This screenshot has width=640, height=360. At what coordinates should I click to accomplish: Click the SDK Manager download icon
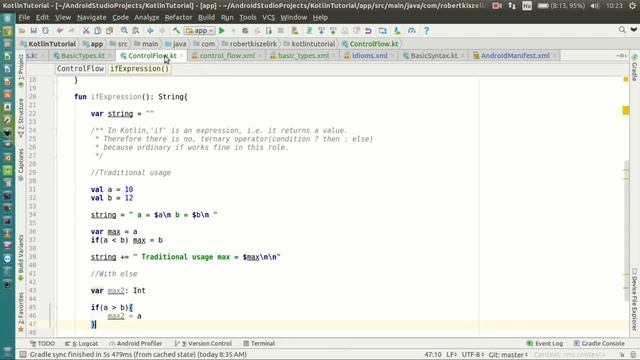(x=397, y=31)
